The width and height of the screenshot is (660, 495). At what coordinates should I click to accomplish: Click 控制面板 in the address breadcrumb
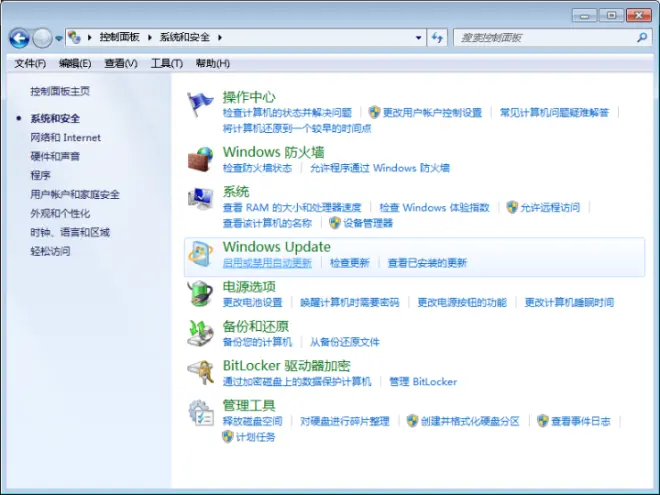point(120,37)
